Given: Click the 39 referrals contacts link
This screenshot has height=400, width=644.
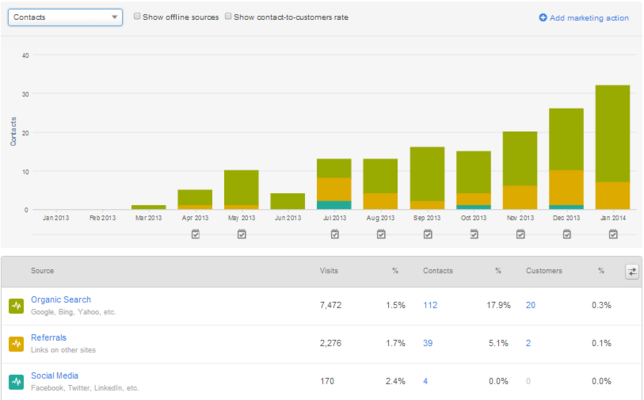Looking at the screenshot, I should tap(428, 343).
